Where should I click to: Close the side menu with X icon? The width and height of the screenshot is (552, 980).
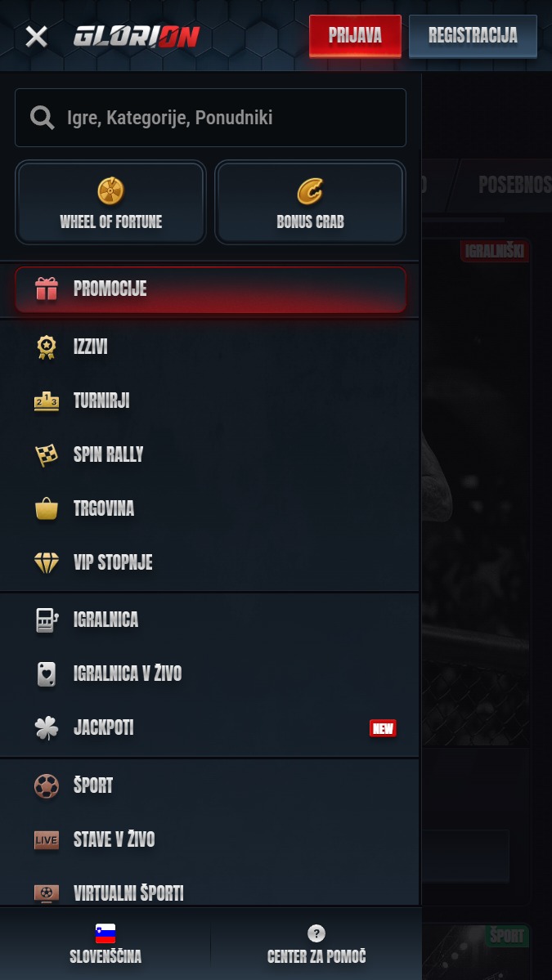(x=36, y=37)
